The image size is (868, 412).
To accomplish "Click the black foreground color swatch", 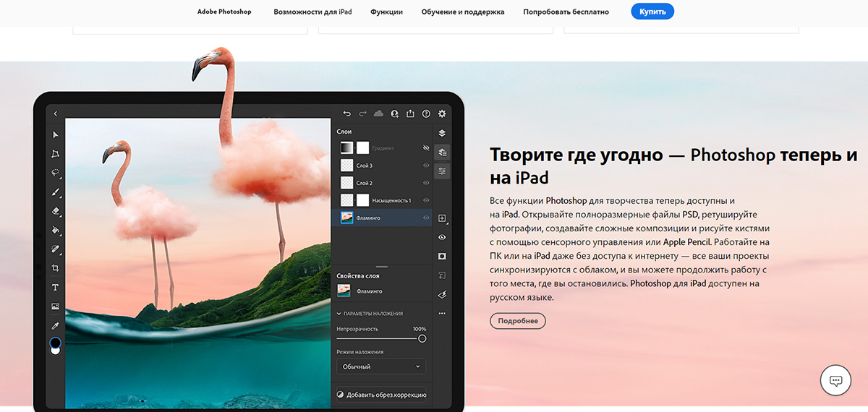I will [55, 343].
